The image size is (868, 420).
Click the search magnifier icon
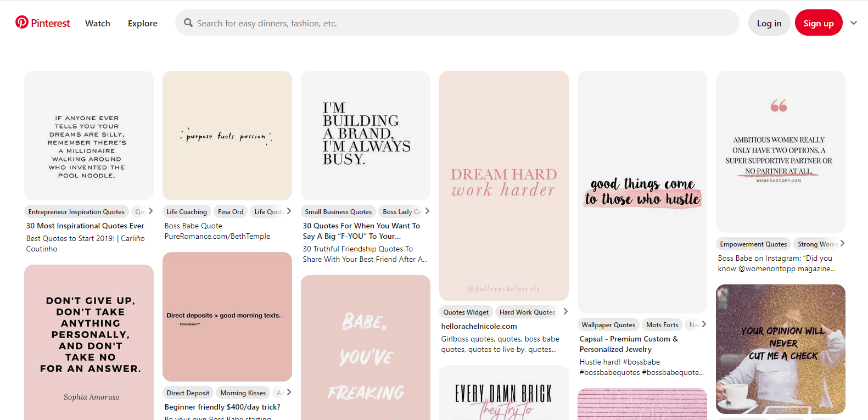pyautogui.click(x=188, y=23)
